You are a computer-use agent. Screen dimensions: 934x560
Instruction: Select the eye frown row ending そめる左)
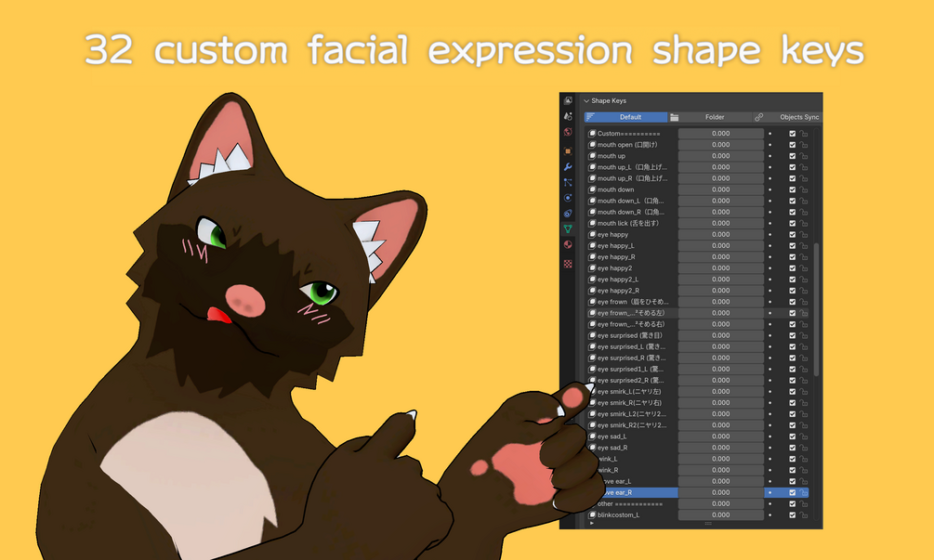[x=631, y=313]
